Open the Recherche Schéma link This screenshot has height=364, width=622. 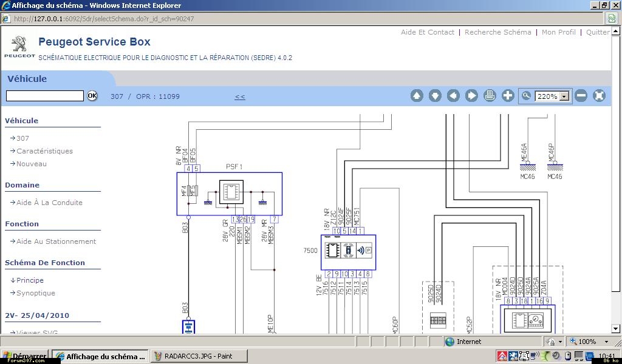498,32
